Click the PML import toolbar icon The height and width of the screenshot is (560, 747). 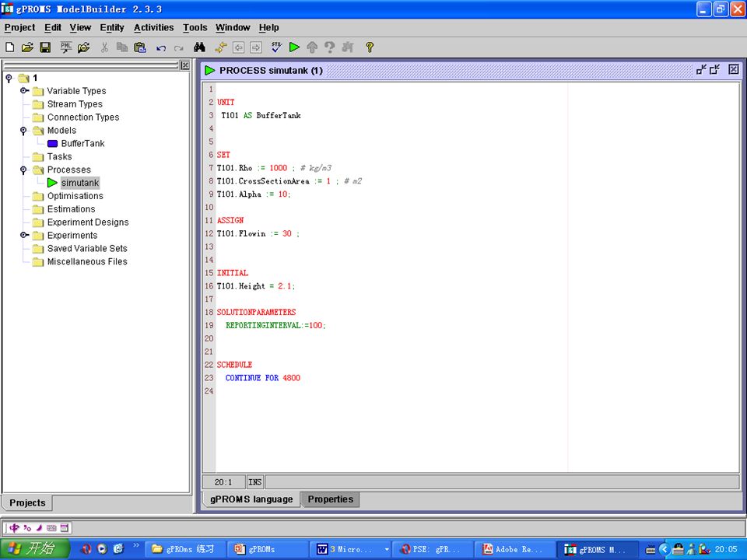65,47
